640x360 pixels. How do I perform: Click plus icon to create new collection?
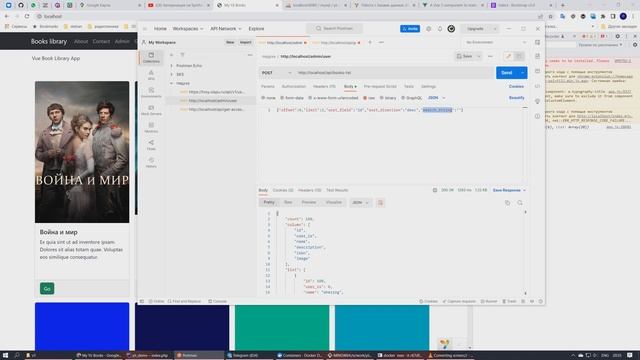click(x=171, y=55)
